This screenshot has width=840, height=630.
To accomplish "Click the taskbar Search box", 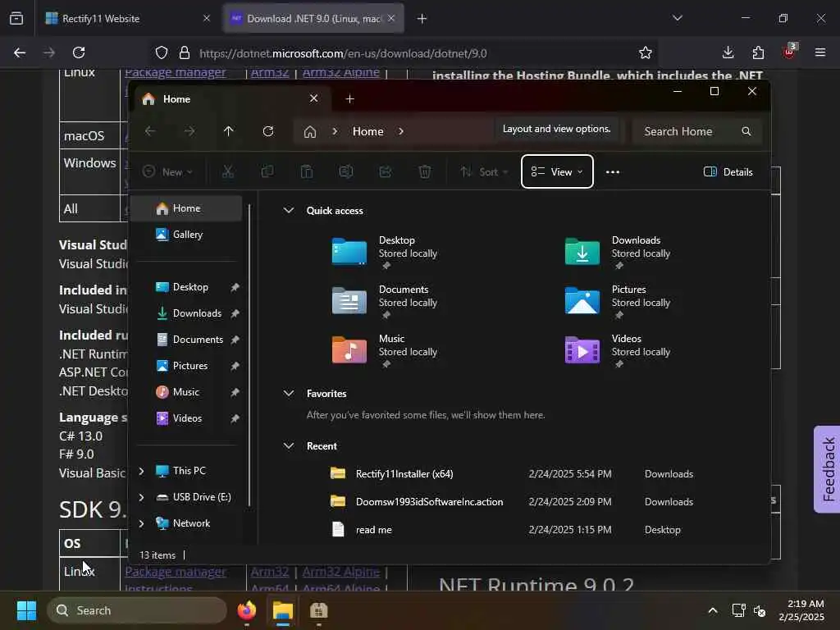I will pos(137,610).
